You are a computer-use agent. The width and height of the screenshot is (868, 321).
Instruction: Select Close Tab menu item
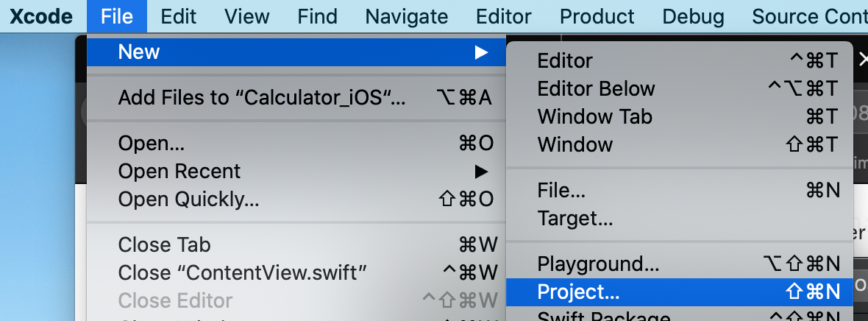pyautogui.click(x=165, y=245)
